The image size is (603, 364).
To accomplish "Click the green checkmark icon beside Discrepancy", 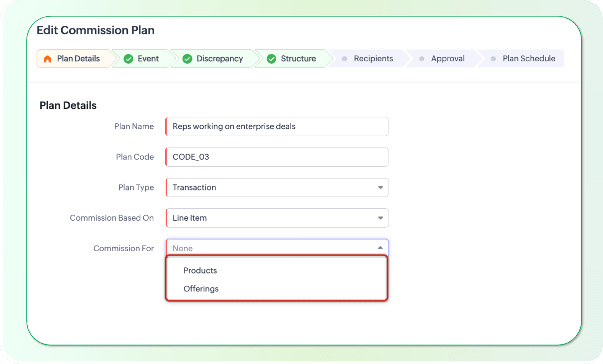I will [187, 59].
